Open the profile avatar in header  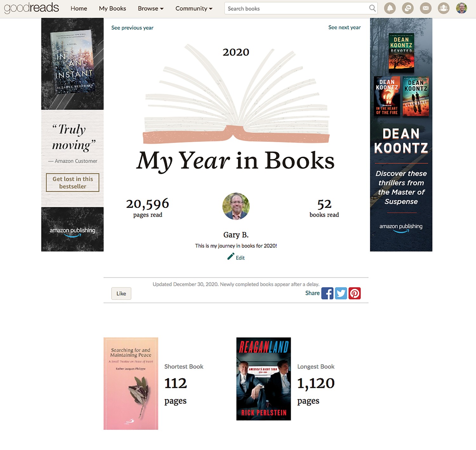tap(461, 8)
